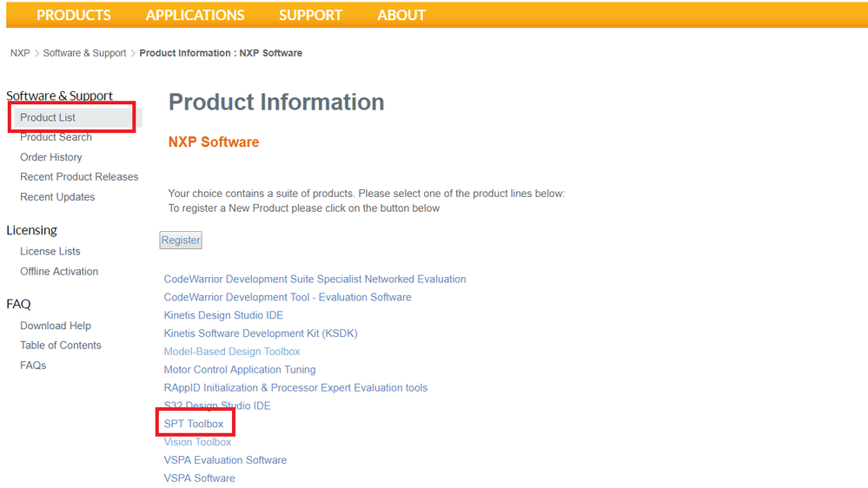This screenshot has height=488, width=868.
Task: Open the APPLICATIONS menu
Action: (195, 15)
